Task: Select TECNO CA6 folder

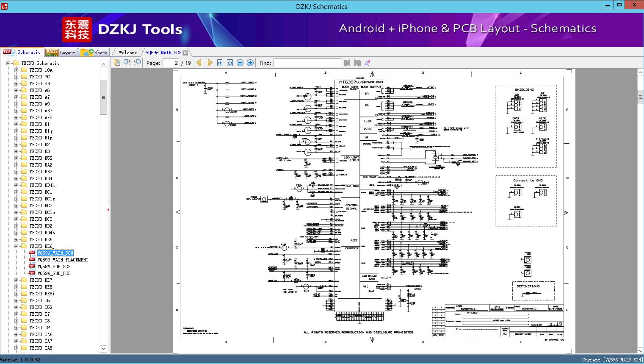Action: [41, 334]
